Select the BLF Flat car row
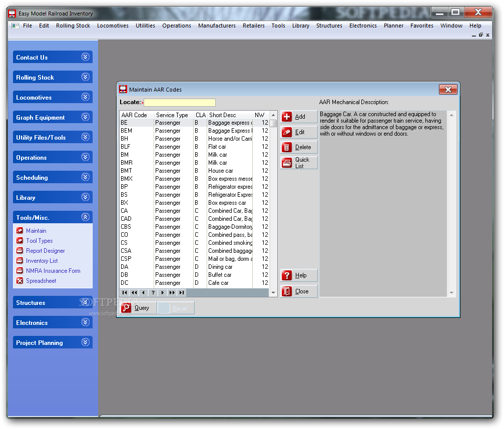This screenshot has height=429, width=504. (194, 147)
